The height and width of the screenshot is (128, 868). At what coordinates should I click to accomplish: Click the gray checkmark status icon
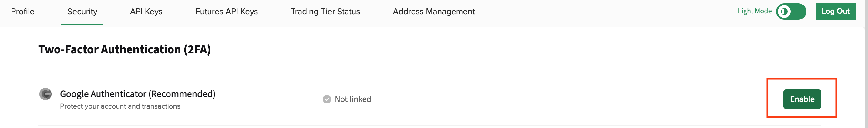[327, 99]
